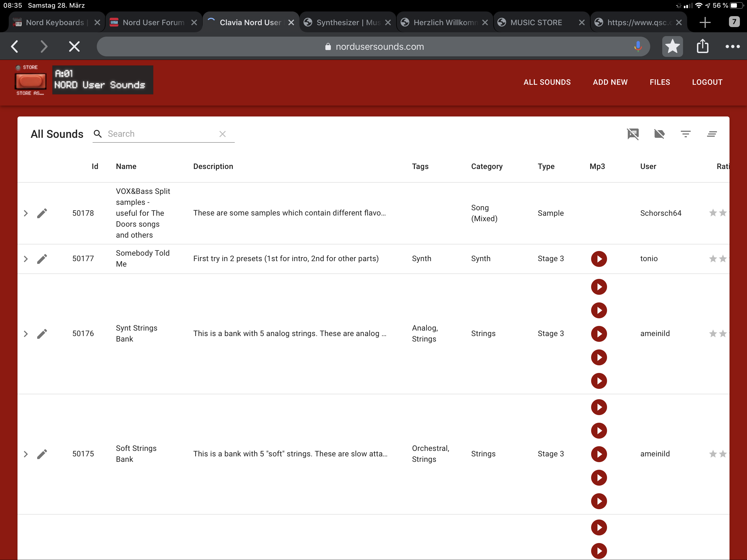Edit Somebody Told Me with pencil icon
This screenshot has height=560, width=747.
tap(42, 259)
